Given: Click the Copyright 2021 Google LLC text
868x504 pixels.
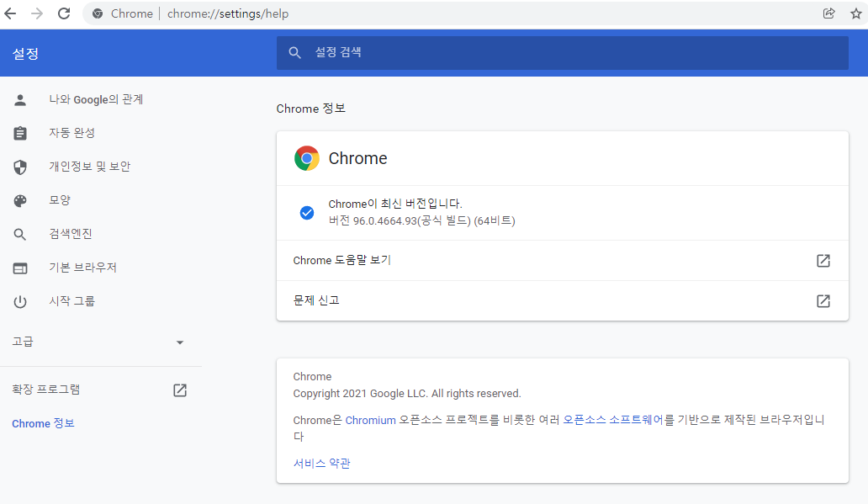Looking at the screenshot, I should pyautogui.click(x=407, y=394).
